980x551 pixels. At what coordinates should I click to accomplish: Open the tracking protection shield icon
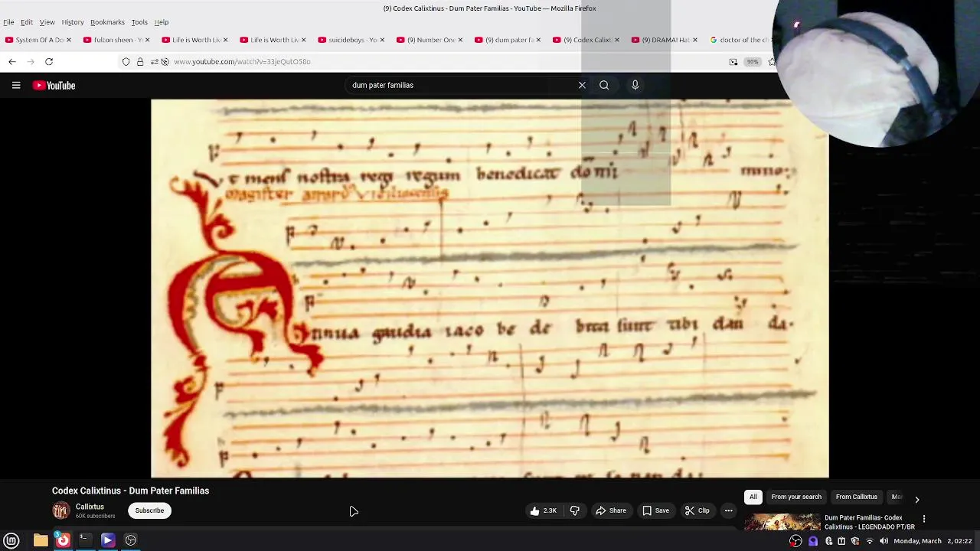pyautogui.click(x=126, y=61)
